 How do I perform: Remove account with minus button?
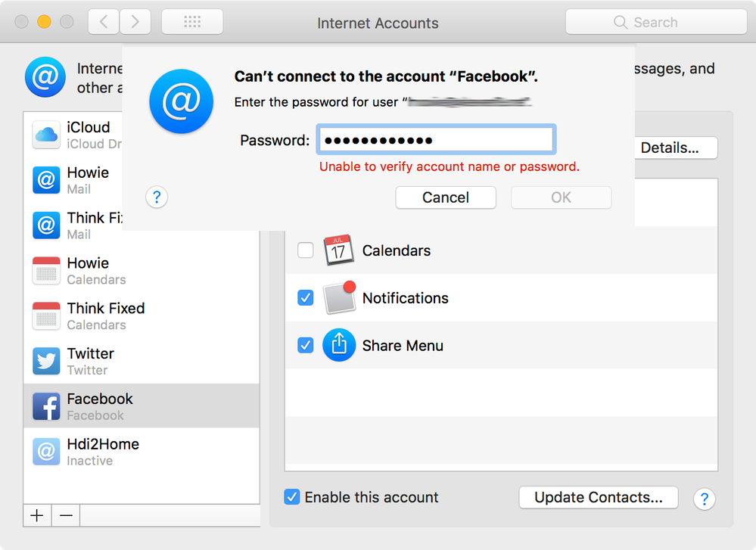click(x=66, y=515)
